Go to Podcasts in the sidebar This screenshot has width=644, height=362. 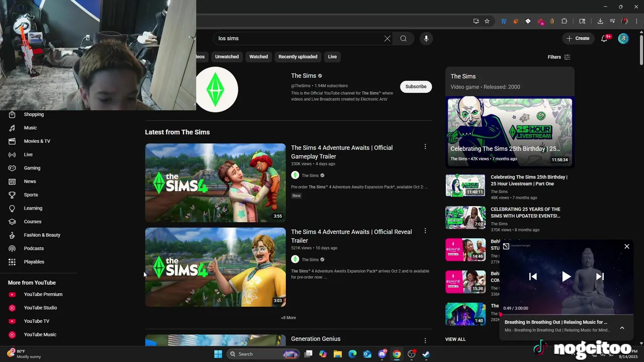coord(34,248)
